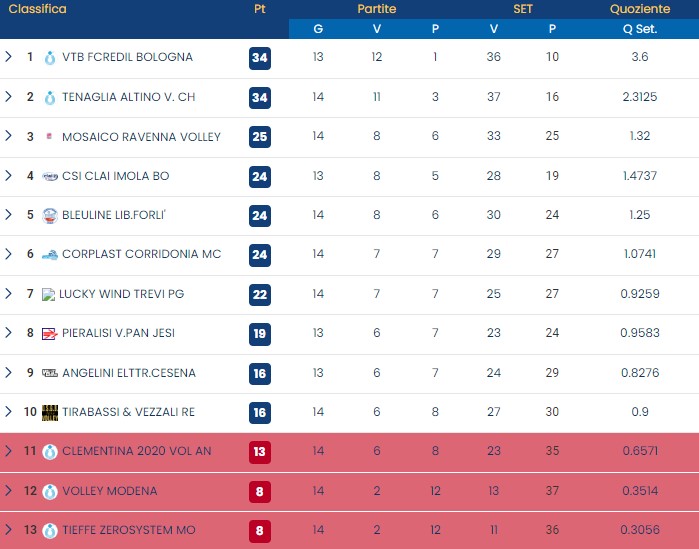This screenshot has width=699, height=549.
Task: Click Bleuline Lib. Forlì team logo
Action: click(x=49, y=215)
